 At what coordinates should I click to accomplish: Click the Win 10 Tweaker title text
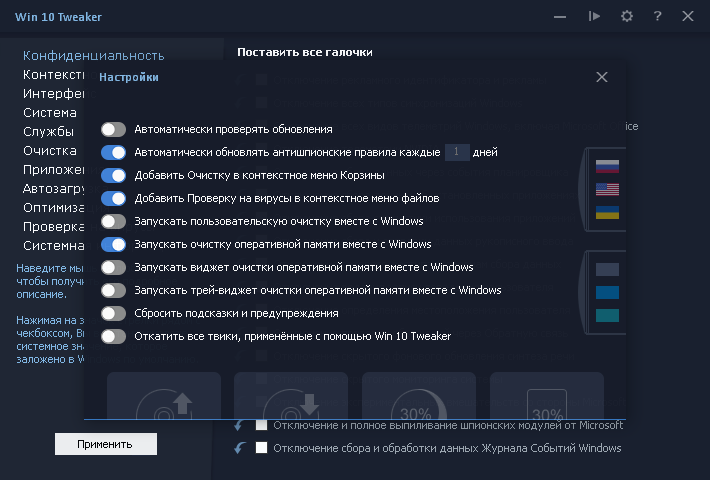pos(58,17)
